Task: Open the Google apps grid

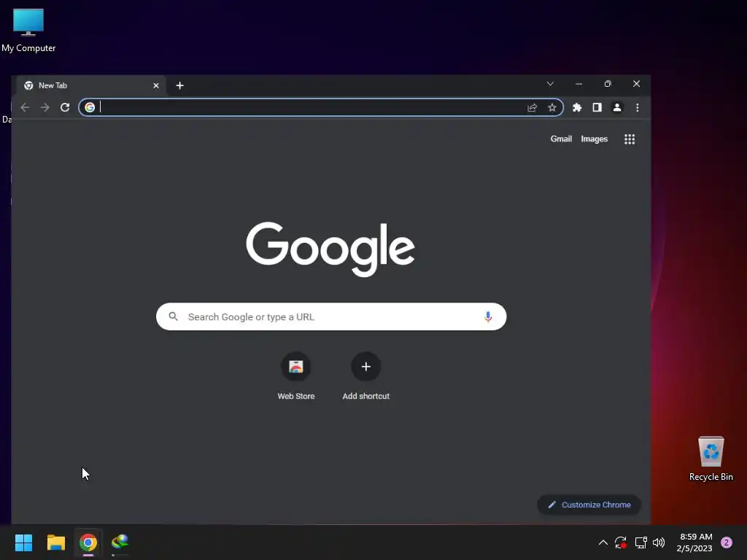Action: coord(630,139)
